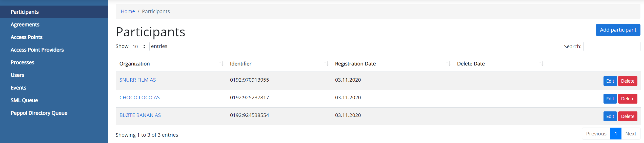This screenshot has height=143, width=644.
Task: Click Previous pagination button
Action: click(x=596, y=134)
